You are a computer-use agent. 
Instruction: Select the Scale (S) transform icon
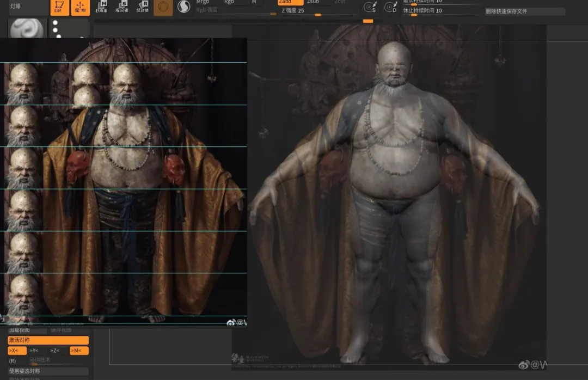(x=122, y=7)
